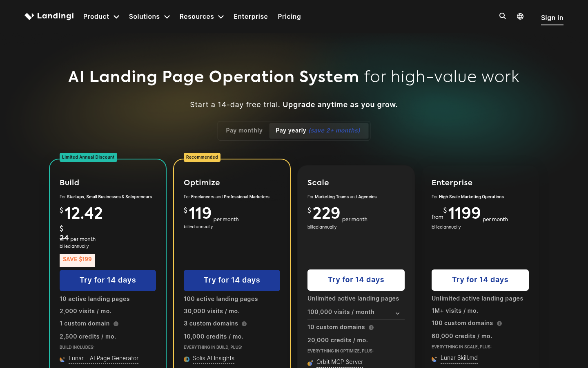Start Scale plan 14-day trial
This screenshot has height=368, width=588.
coord(356,280)
